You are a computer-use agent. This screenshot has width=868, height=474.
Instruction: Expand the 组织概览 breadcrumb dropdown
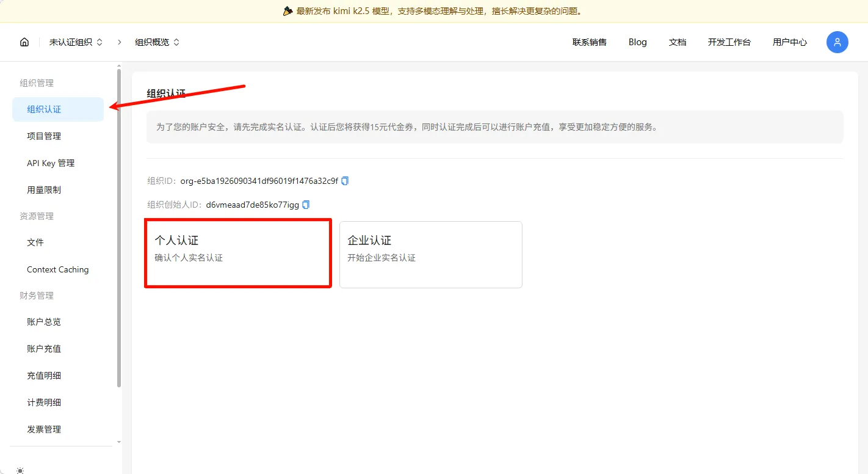(x=157, y=42)
